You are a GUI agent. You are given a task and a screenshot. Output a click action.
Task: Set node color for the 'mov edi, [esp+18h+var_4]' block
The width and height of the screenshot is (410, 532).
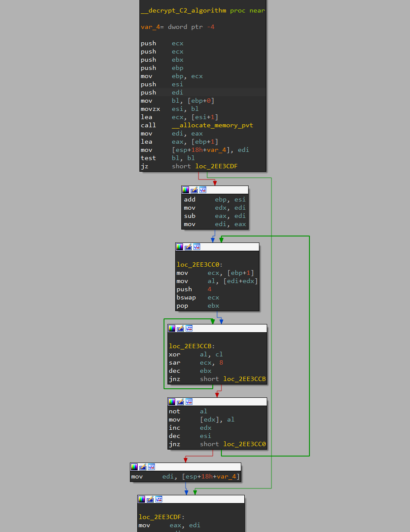click(134, 467)
